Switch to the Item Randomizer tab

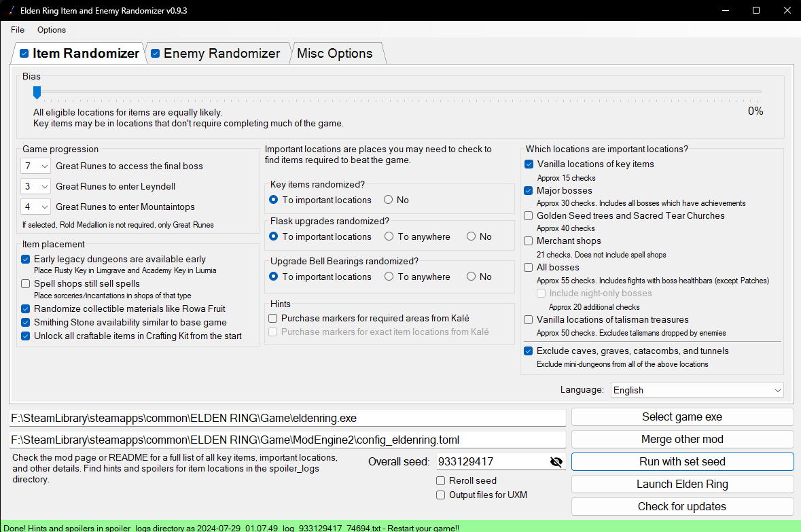coord(86,53)
